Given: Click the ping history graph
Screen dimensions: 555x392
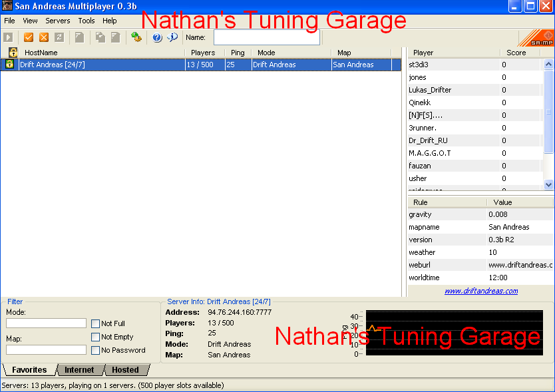Looking at the screenshot, I should pyautogui.click(x=454, y=333).
